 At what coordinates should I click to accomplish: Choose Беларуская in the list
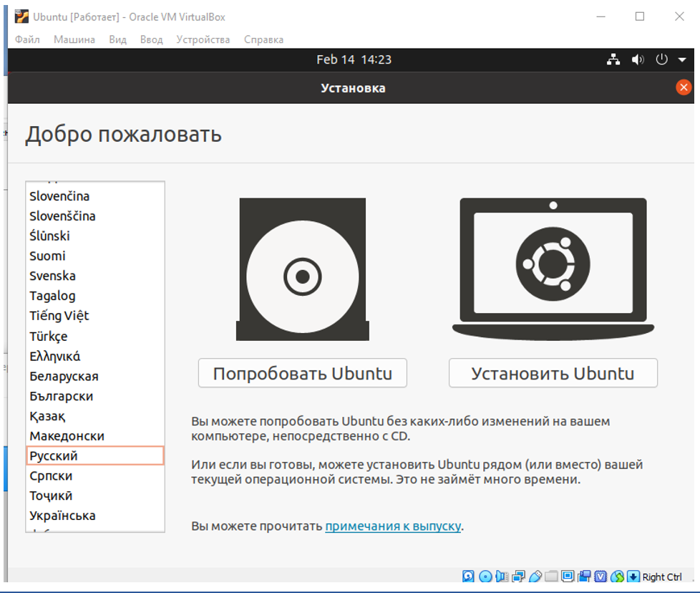(95, 376)
